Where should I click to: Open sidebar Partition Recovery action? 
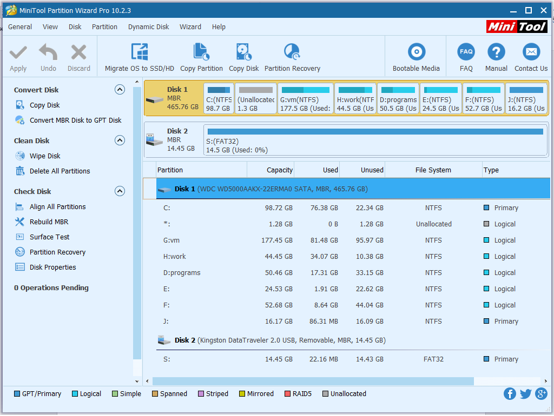58,252
